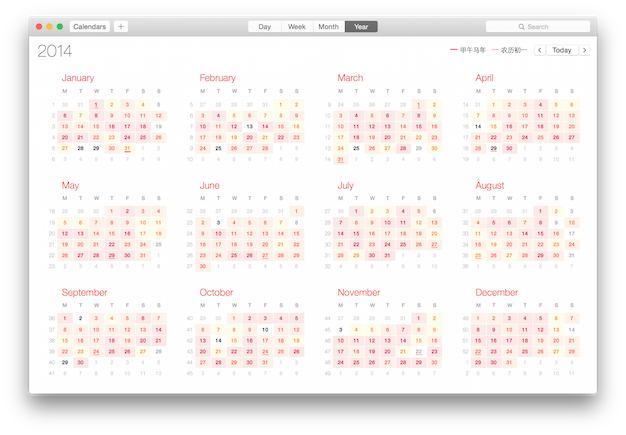Go to the next year arrow

coord(584,50)
